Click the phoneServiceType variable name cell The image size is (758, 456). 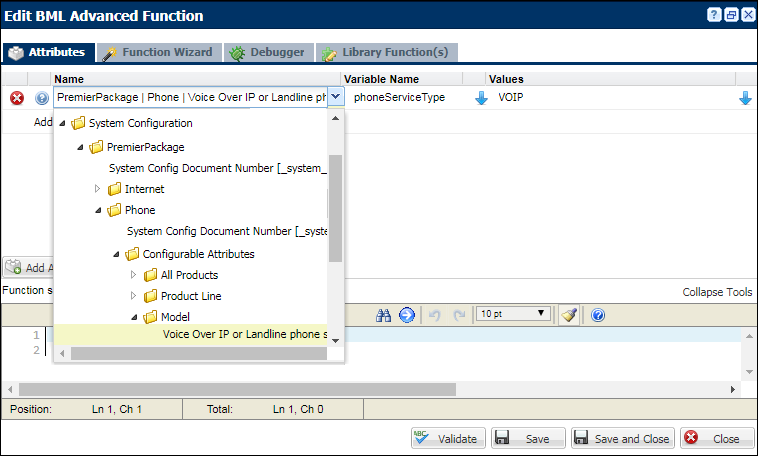(x=399, y=97)
